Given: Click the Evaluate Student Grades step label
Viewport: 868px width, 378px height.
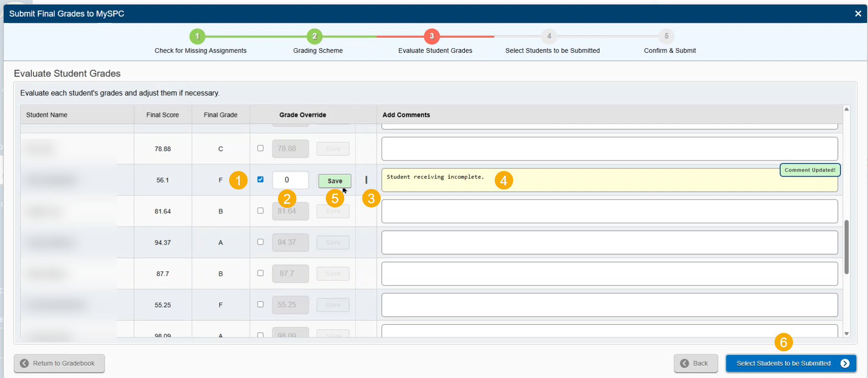Looking at the screenshot, I should pos(435,51).
